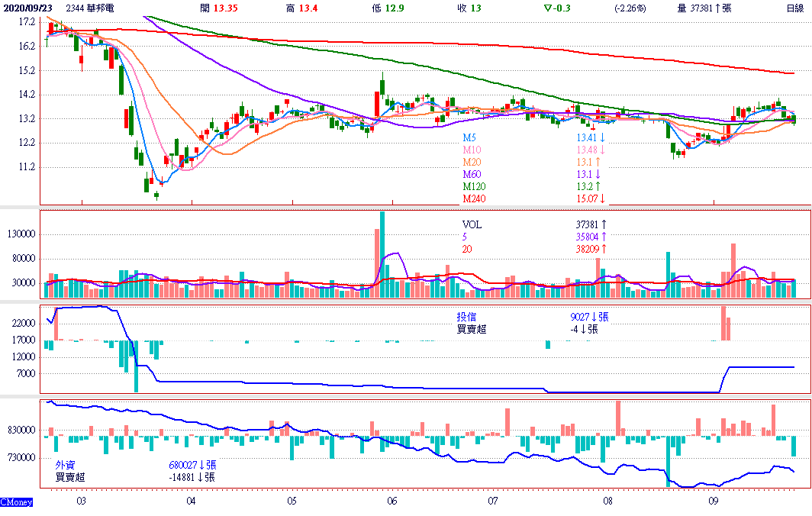Click the VOL indicator label

coord(472,225)
